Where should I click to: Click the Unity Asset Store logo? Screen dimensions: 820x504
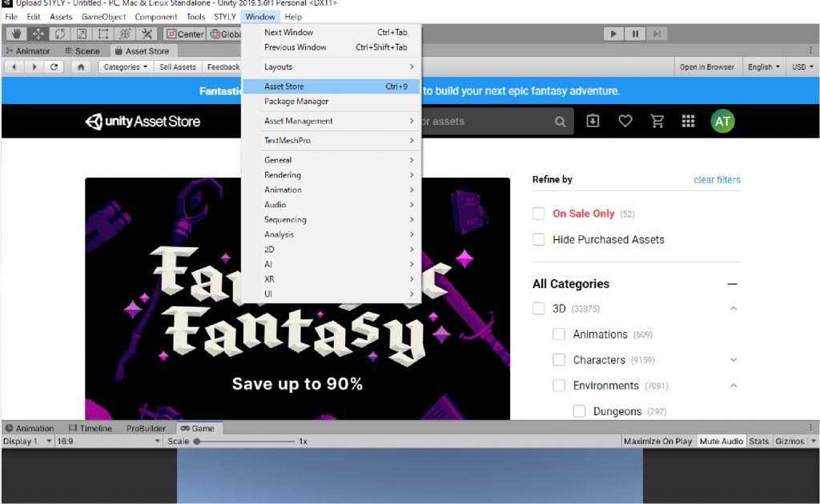pos(143,121)
